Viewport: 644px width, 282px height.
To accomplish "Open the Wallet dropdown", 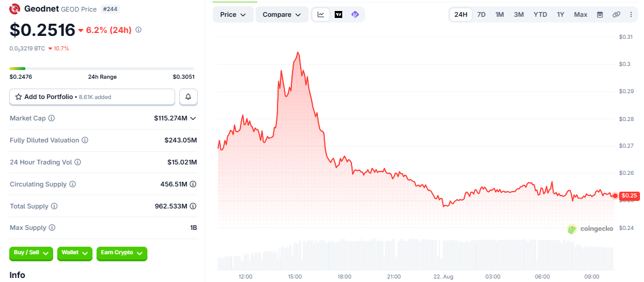I will (x=75, y=253).
